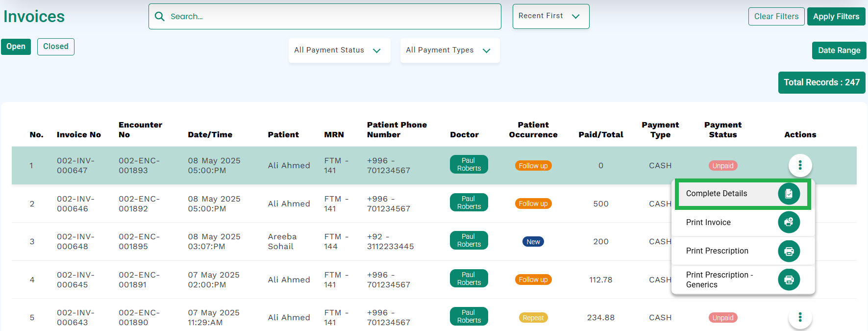Viewport: 868px width, 331px height.
Task: Click the Print Prescription printer icon
Action: pyautogui.click(x=789, y=251)
